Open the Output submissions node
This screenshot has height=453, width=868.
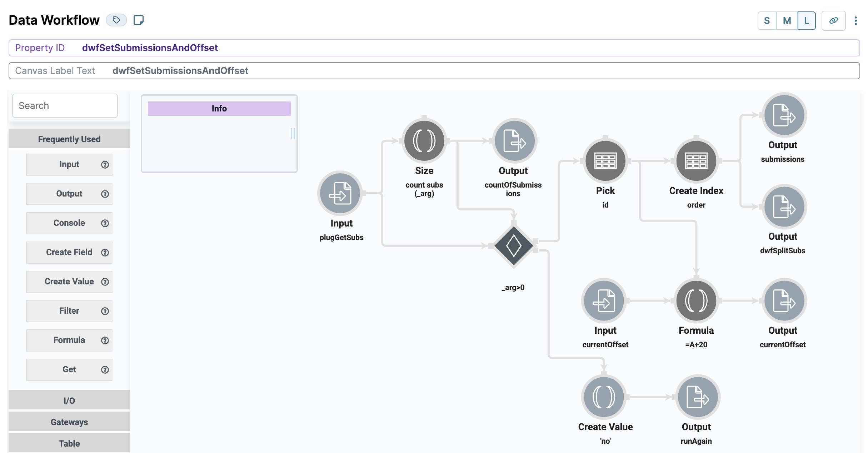pyautogui.click(x=783, y=115)
